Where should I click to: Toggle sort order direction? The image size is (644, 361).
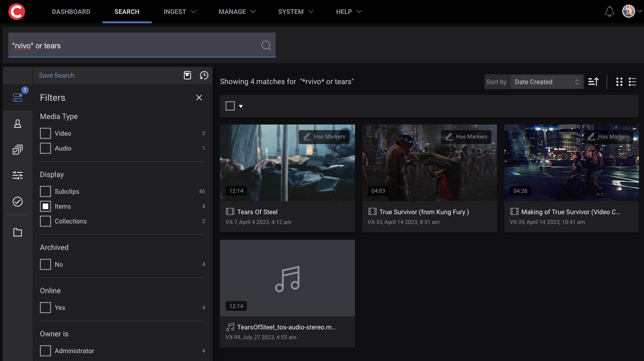tap(593, 82)
